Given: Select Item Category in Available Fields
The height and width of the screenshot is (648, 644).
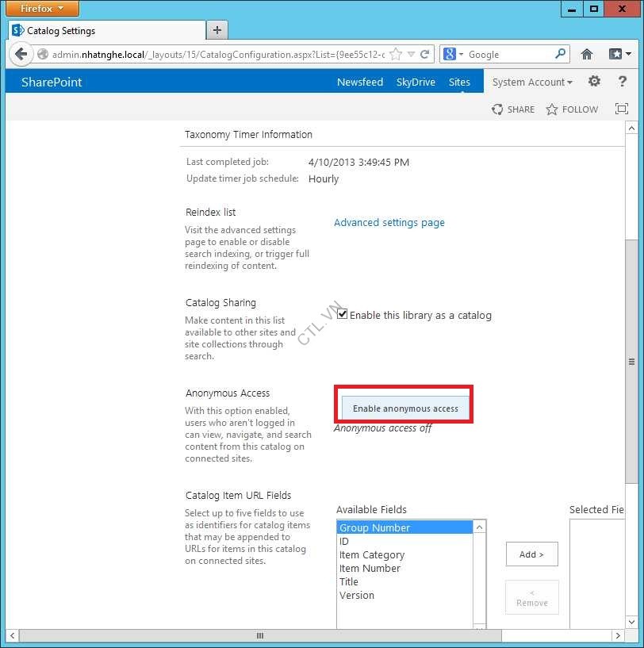Looking at the screenshot, I should click(x=372, y=555).
